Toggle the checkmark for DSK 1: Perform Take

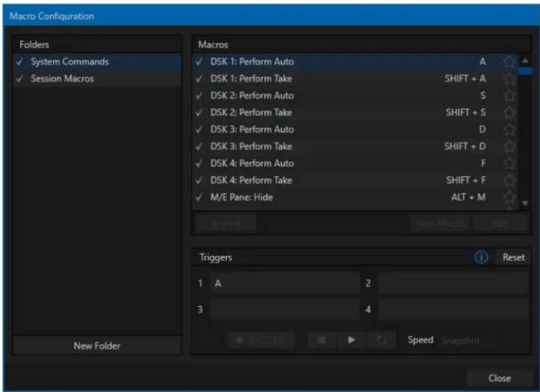point(199,79)
